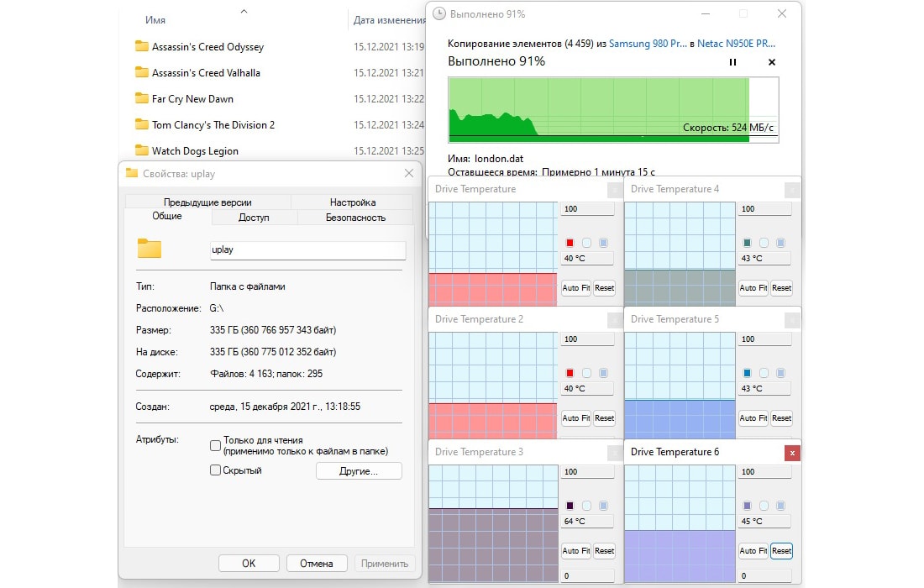Toggle the middle white checkbox in Drive Temperature 3
This screenshot has height=588, width=924.
tap(586, 506)
